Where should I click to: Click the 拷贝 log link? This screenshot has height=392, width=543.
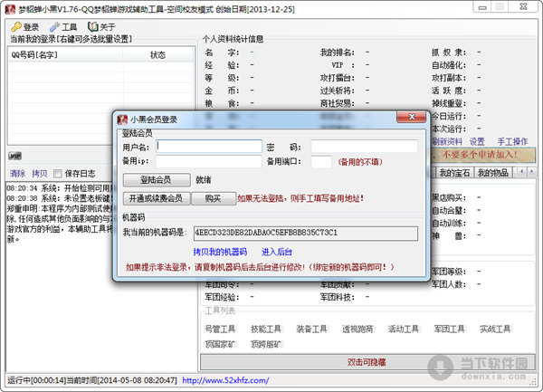tap(40, 173)
